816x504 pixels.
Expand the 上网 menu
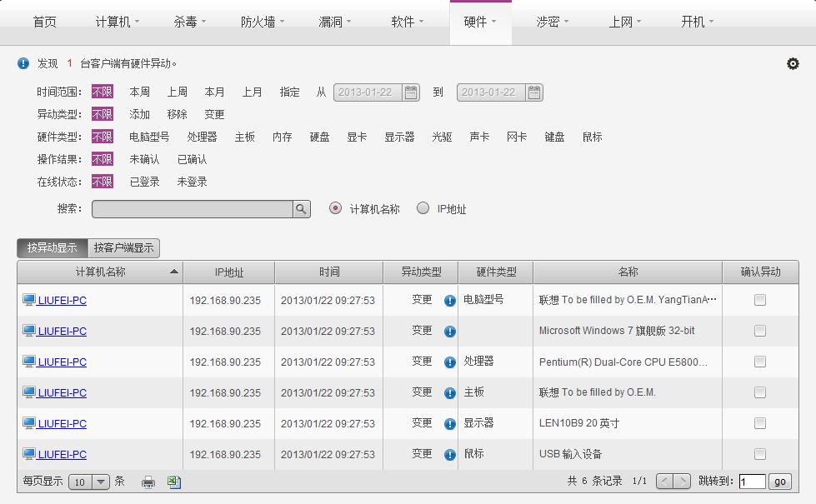(x=625, y=22)
